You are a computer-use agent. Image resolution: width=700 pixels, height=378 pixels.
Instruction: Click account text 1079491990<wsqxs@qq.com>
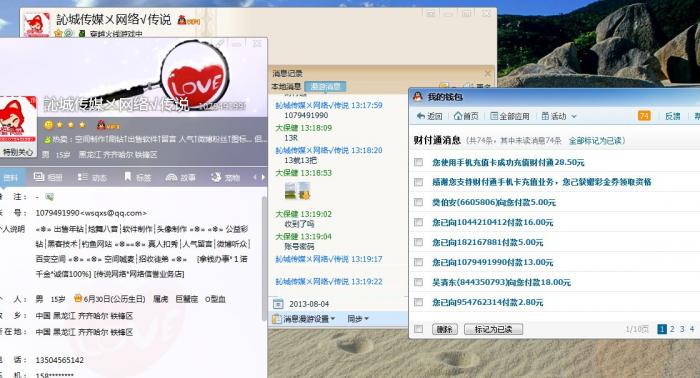[91, 213]
